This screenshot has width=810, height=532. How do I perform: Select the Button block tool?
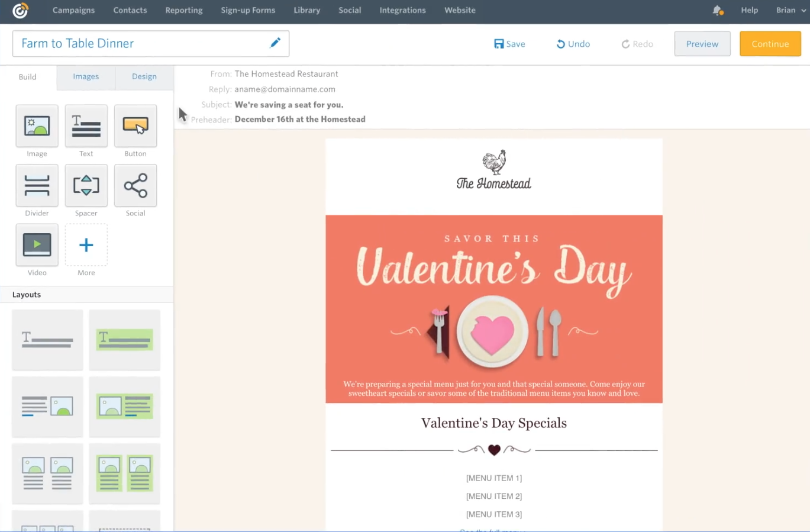(x=135, y=126)
